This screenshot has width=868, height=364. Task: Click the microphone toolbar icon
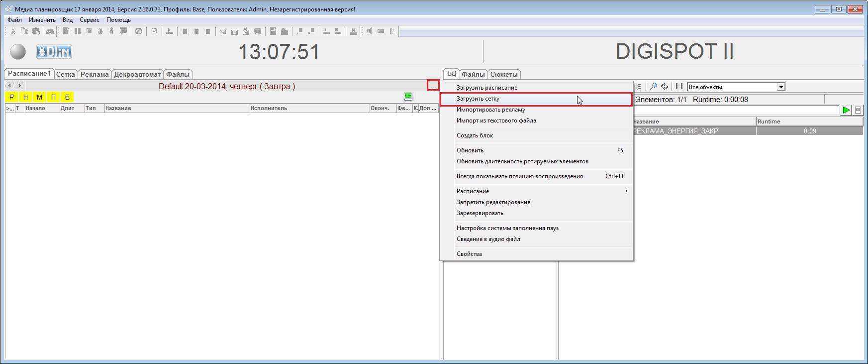pyautogui.click(x=100, y=31)
